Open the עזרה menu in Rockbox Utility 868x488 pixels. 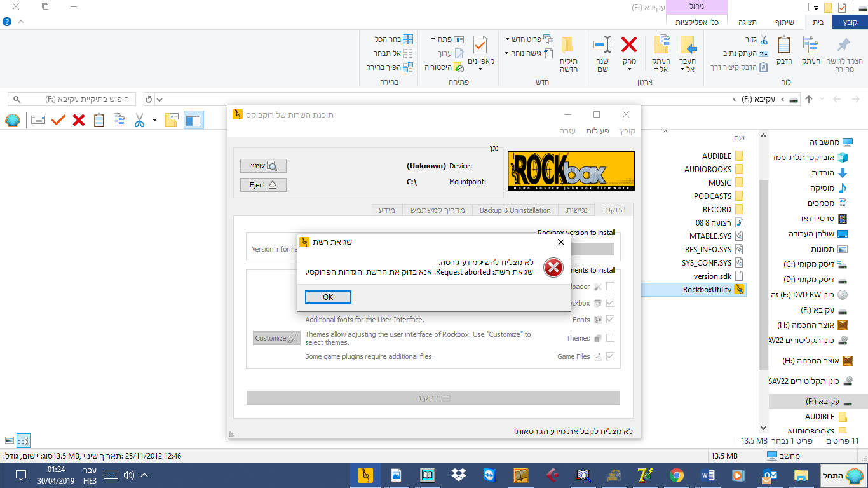(x=567, y=130)
